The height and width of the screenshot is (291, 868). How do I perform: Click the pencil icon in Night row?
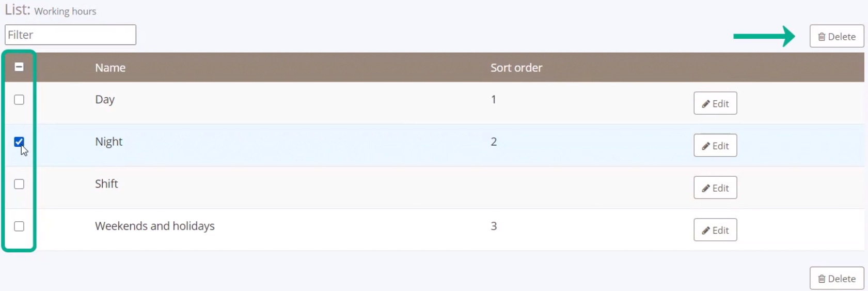pos(706,146)
